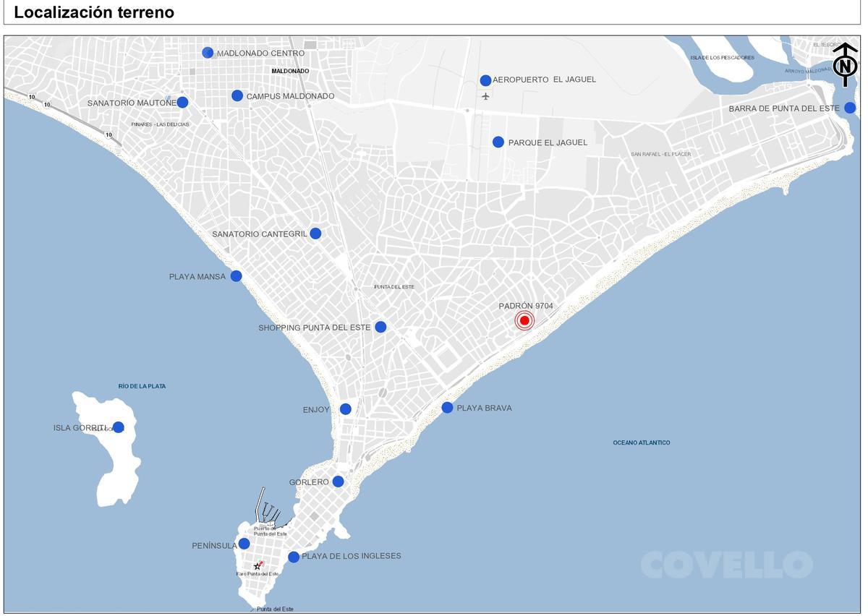Click the BARRA DE PUNTA DEL ESTE text
This screenshot has height=616, width=868.
pyautogui.click(x=784, y=108)
